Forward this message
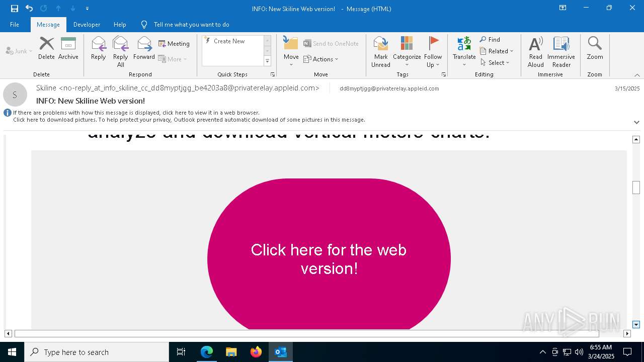The width and height of the screenshot is (644, 362). (x=144, y=48)
